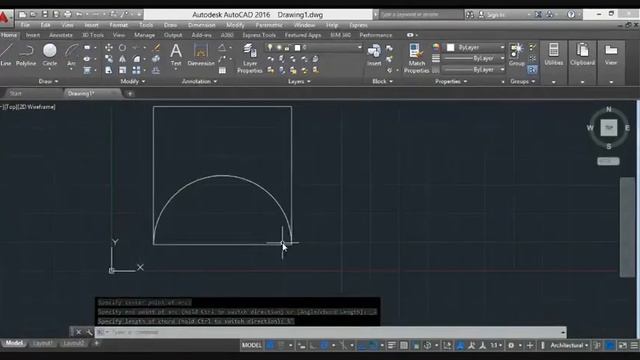
Task: Click the Table icon in Annotation panel
Action: (222, 71)
